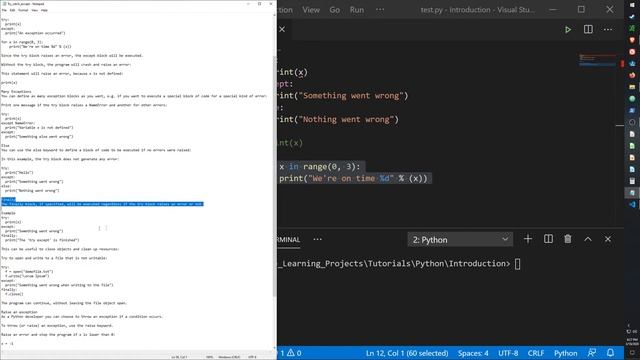
Task: Change file encoding via 'UTF-8'
Action: click(508, 353)
